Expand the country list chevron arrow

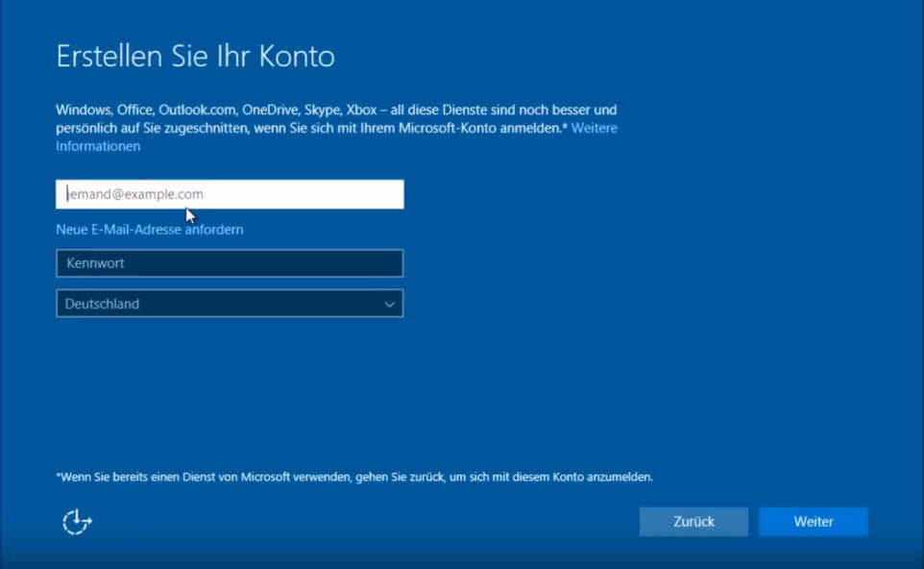pyautogui.click(x=390, y=305)
